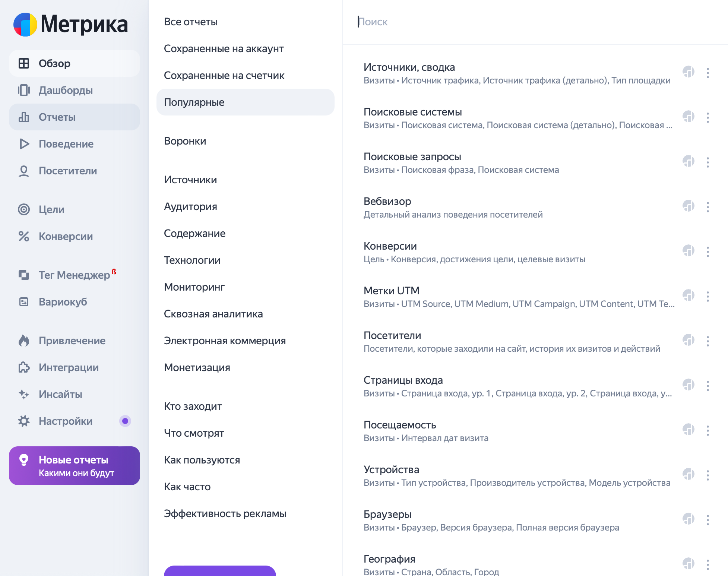
Task: Choose the Электронная коммерция category
Action: pos(225,341)
